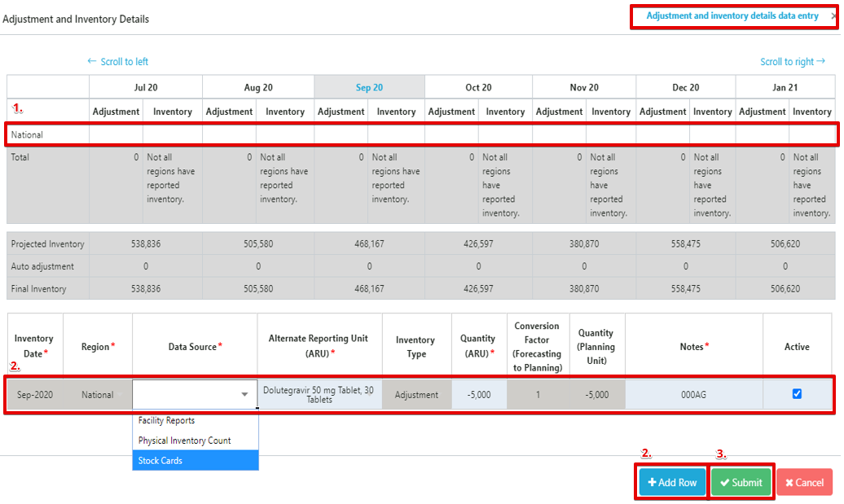Click Final Inventory value 506,620
The image size is (844, 504).
tap(785, 288)
